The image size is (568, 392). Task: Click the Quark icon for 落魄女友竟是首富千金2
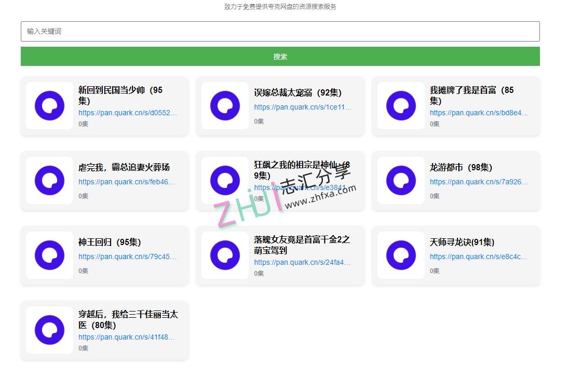pos(225,255)
